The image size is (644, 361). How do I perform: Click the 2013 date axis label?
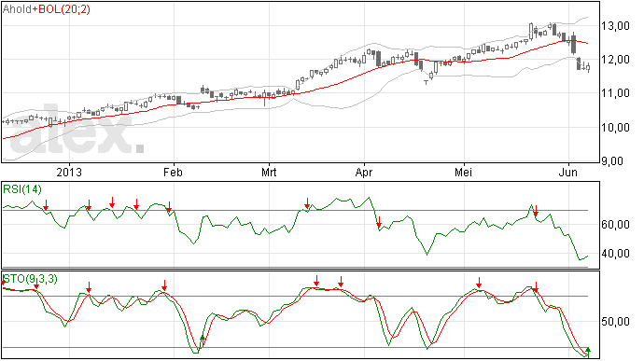coord(69,172)
